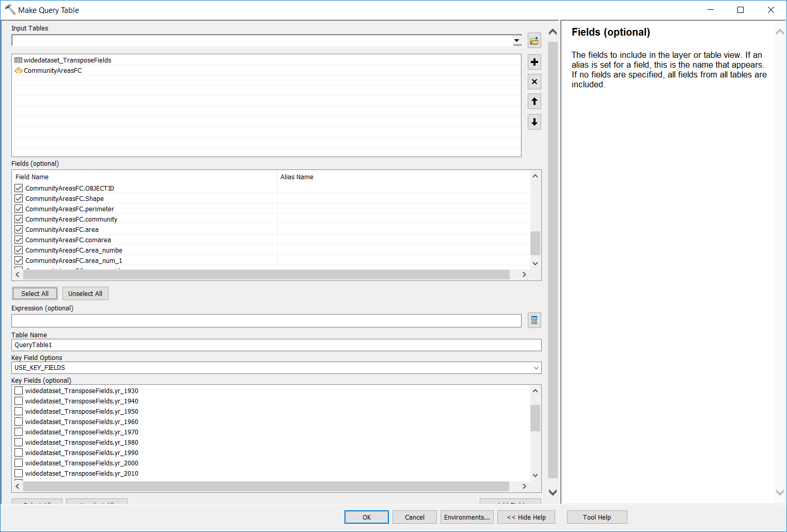787x532 pixels.
Task: Click Unselect All fields button
Action: [85, 293]
